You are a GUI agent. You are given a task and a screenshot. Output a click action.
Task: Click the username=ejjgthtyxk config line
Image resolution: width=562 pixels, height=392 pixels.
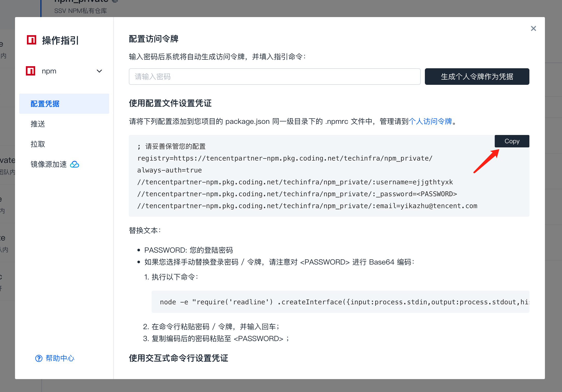[x=295, y=182]
